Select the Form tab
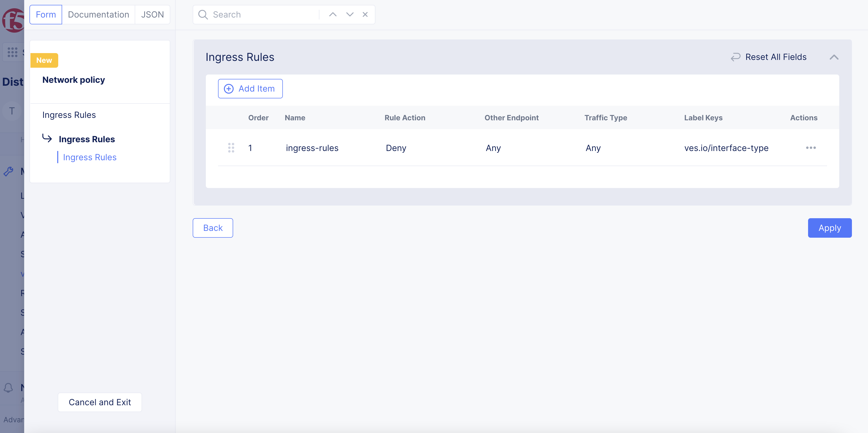The image size is (868, 433). coord(46,14)
